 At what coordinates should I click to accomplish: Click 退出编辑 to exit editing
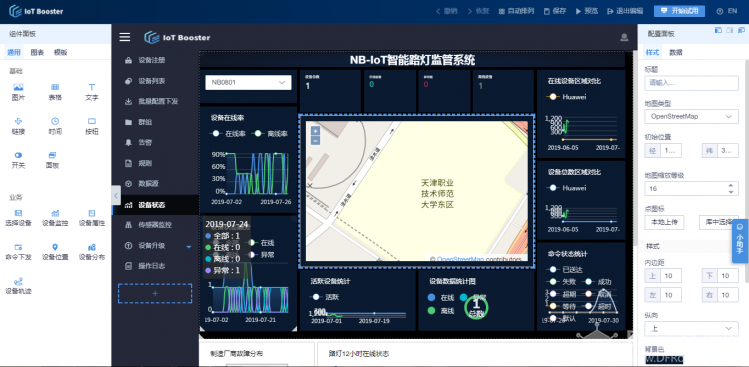tap(625, 11)
